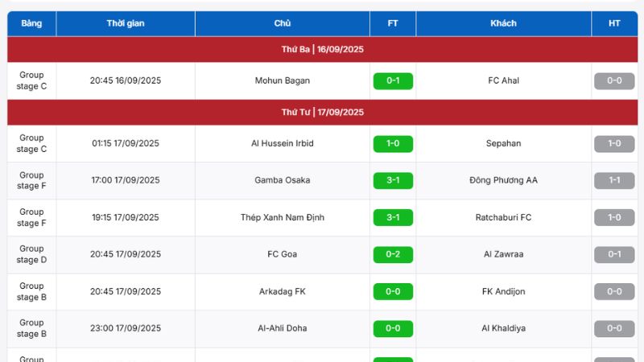Open Gamba Osaka team details
The width and height of the screenshot is (644, 362).
tap(282, 180)
